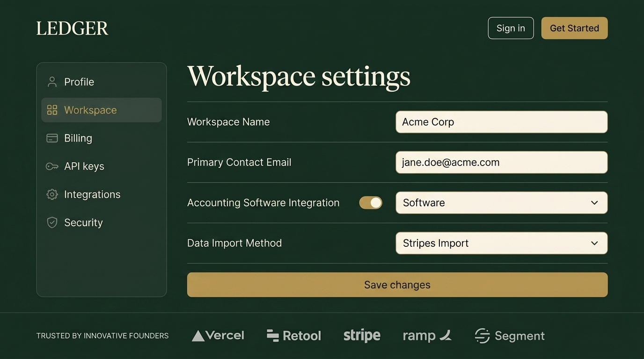This screenshot has height=359, width=644.
Task: Disable the Accounting Software Integration toggle
Action: (x=371, y=202)
